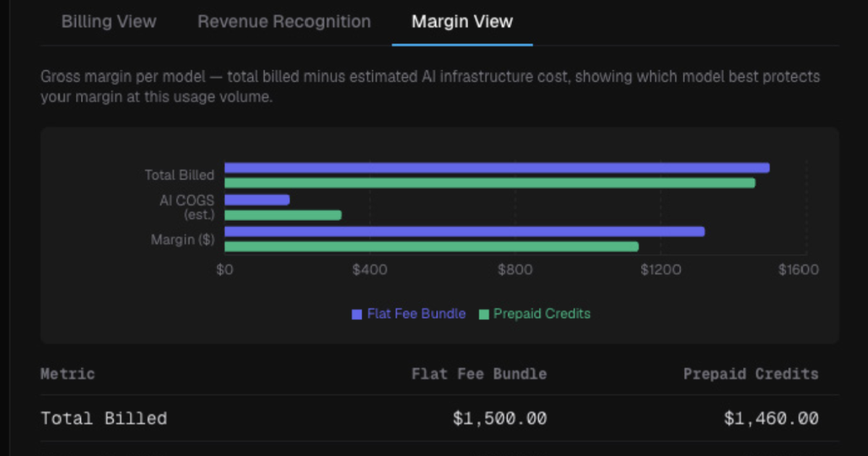Click the $1,460.00 Prepaid Credits value
The width and height of the screenshot is (868, 456).
[x=771, y=418]
